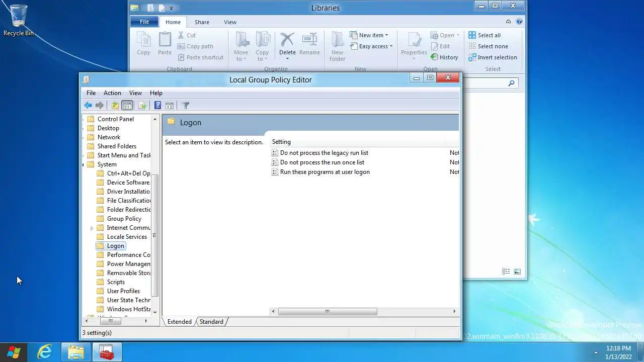
Task: Show hidden tray icons arrow
Action: pyautogui.click(x=596, y=352)
